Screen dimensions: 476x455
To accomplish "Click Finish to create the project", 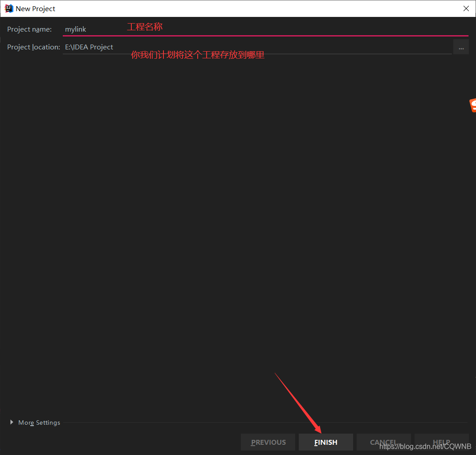I will tap(326, 442).
